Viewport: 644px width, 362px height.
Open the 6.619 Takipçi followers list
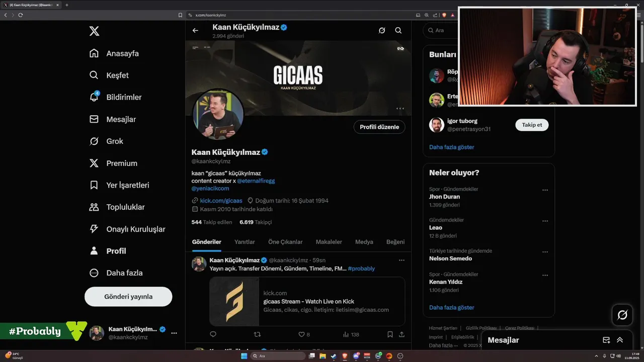point(256,222)
